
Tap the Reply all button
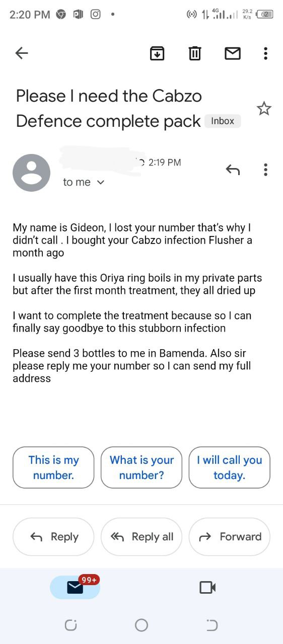point(141,537)
